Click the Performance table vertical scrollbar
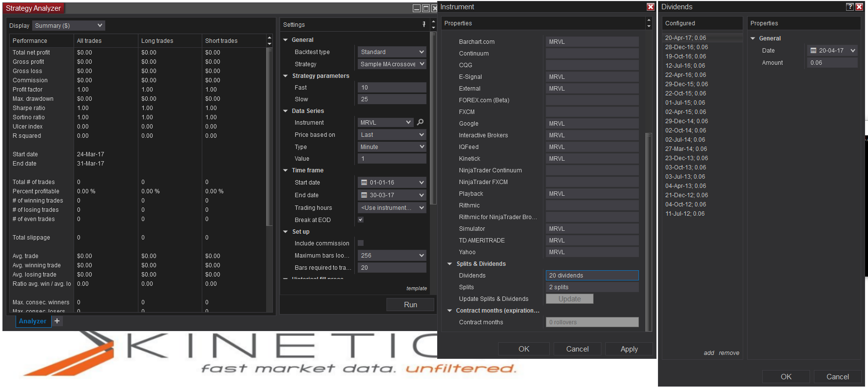 (270, 136)
